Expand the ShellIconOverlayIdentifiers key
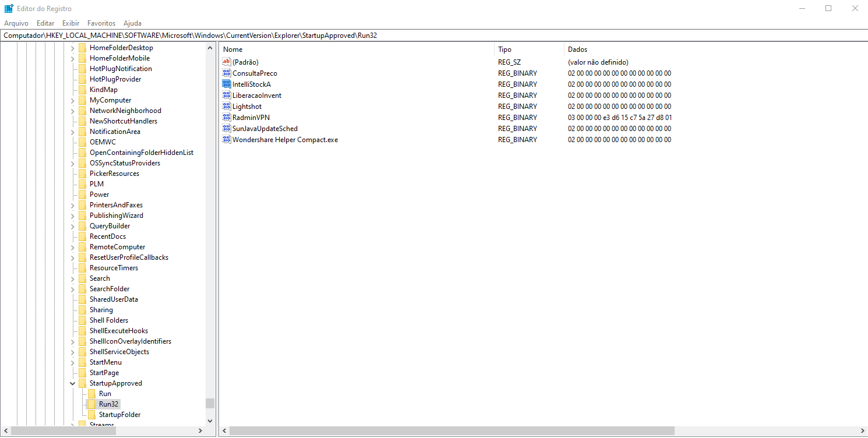 (x=73, y=341)
